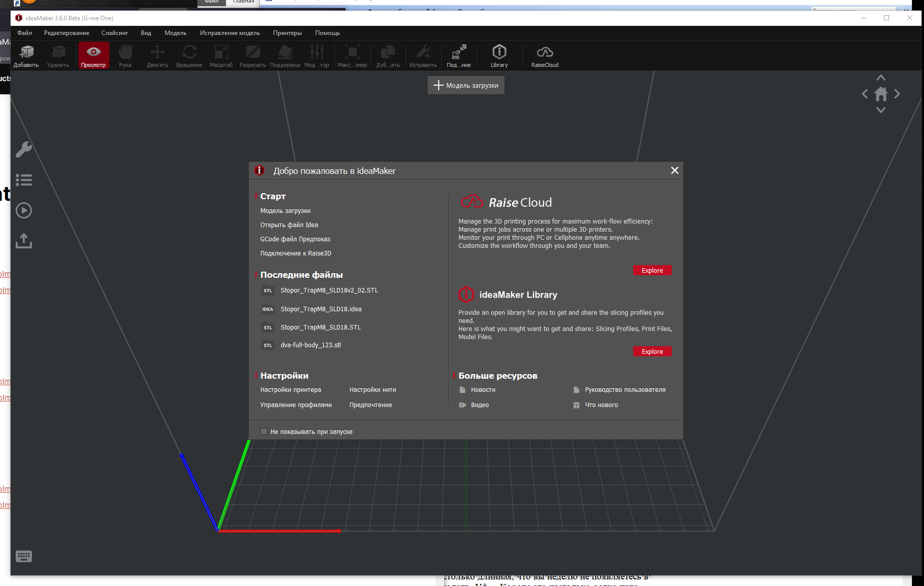Screen dimensions: 924x586
Task: Click the upload icon in left sidebar
Action: tap(24, 241)
